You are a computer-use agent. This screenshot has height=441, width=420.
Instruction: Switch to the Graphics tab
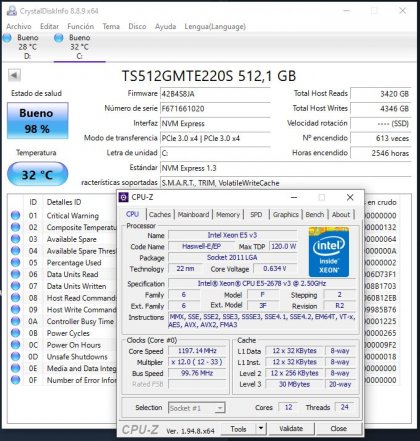286,214
